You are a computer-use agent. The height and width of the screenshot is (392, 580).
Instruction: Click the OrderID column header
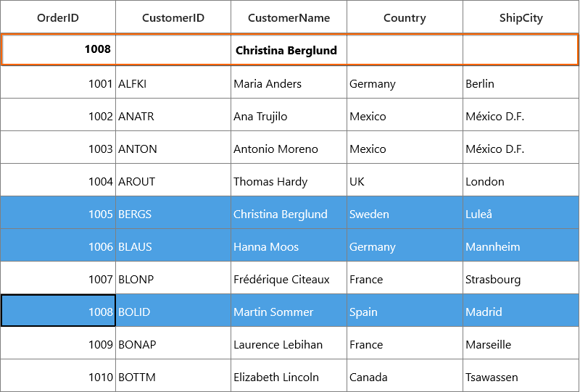pos(58,17)
